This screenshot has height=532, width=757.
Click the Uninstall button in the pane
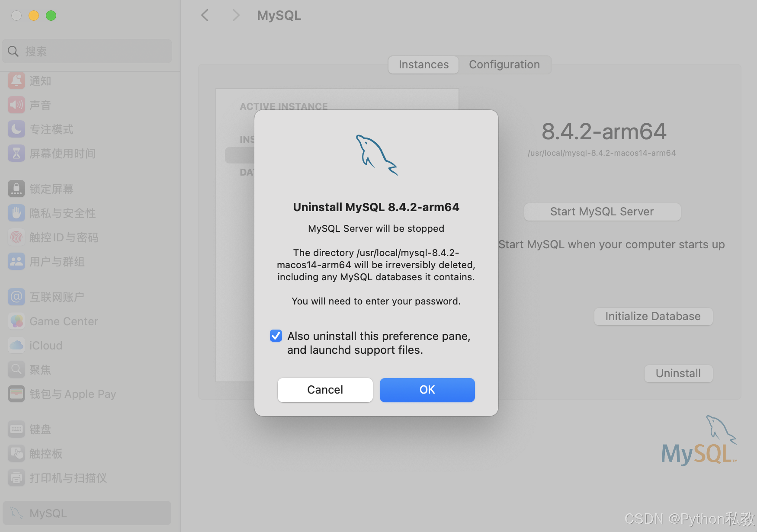678,374
